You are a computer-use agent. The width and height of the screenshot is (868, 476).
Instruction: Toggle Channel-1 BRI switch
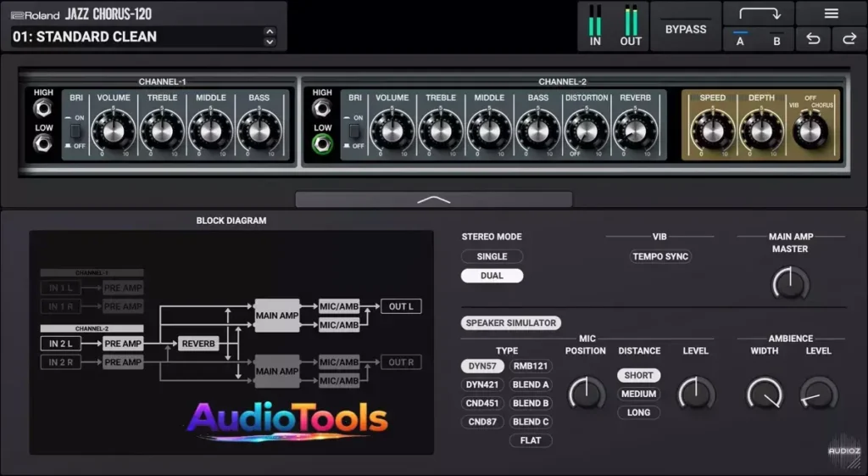tap(75, 132)
